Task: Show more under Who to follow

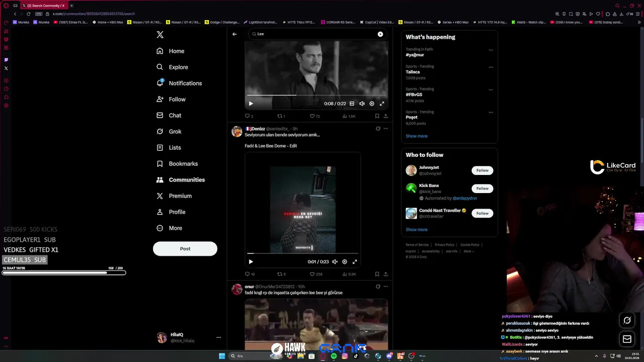Action: tap(417, 230)
